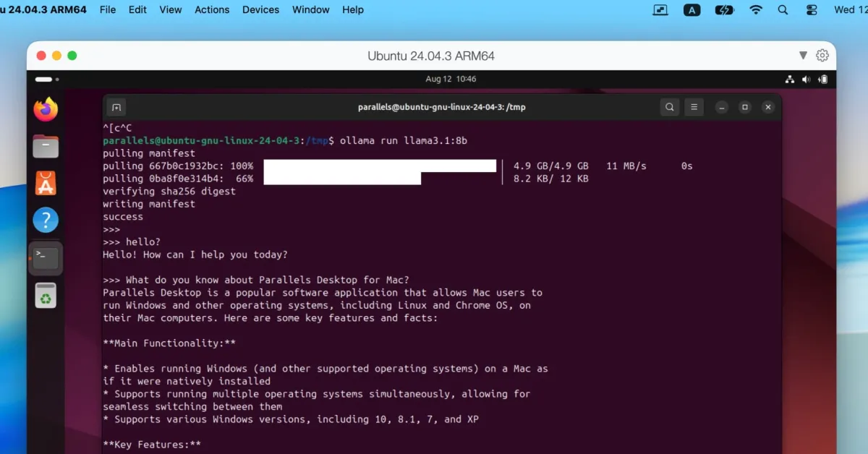Viewport: 868px width, 454px height.
Task: Click the '**Main Functionality:**' heading text
Action: (x=169, y=343)
